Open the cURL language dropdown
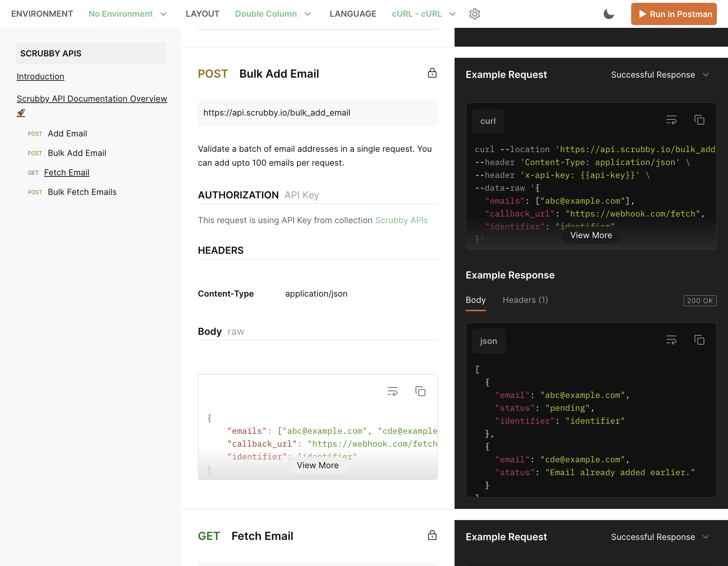This screenshot has height=566, width=728. [x=424, y=14]
